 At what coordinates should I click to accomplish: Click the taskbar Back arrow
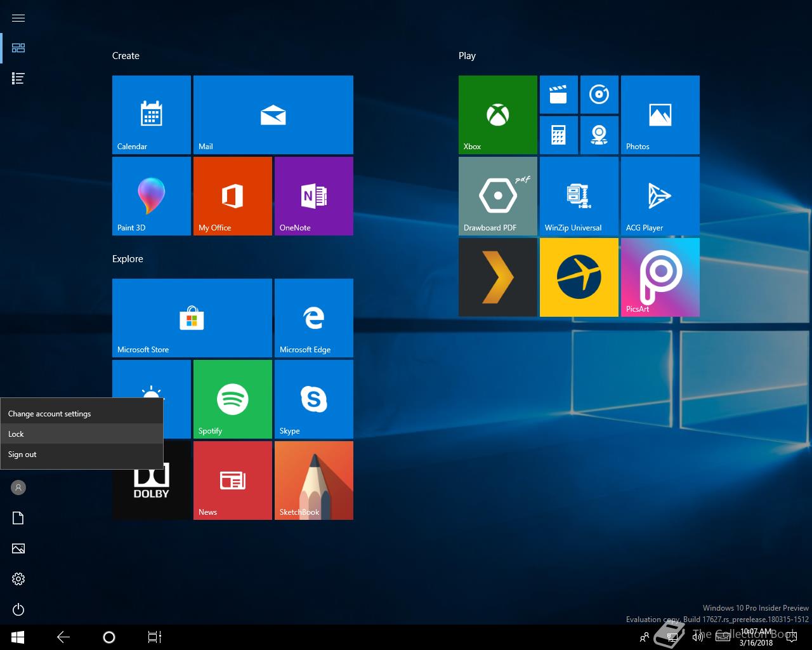coord(63,637)
